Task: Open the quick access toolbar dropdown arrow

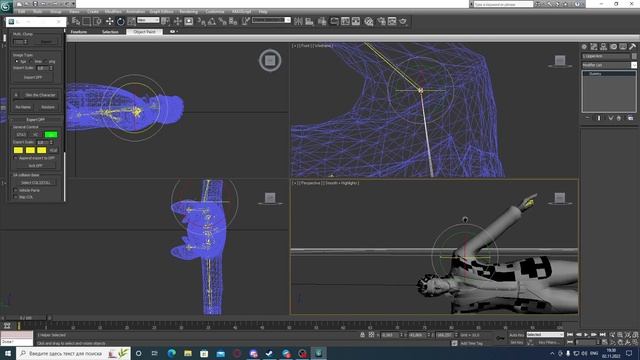Action: pyautogui.click(x=73, y=4)
